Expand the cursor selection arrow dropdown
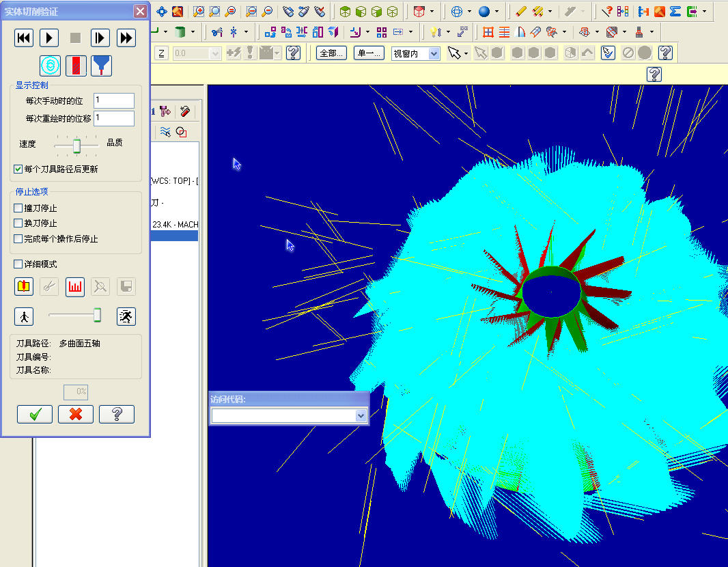This screenshot has height=567, width=728. [466, 53]
